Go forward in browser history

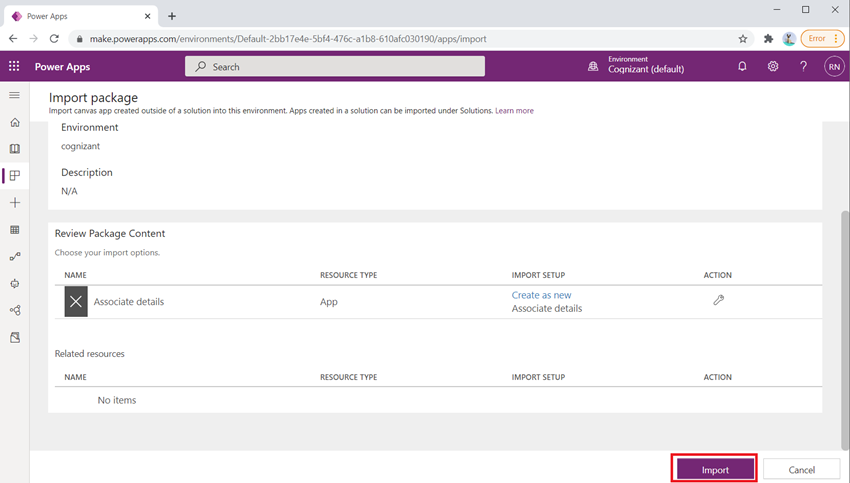coord(34,38)
